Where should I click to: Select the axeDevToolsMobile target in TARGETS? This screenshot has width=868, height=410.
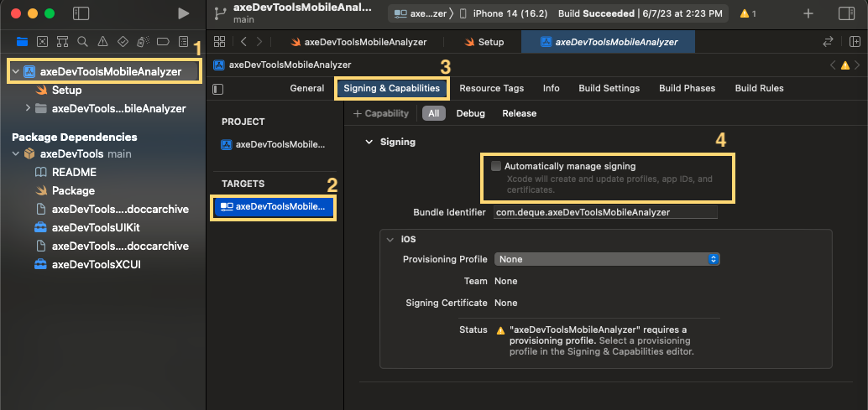(273, 206)
